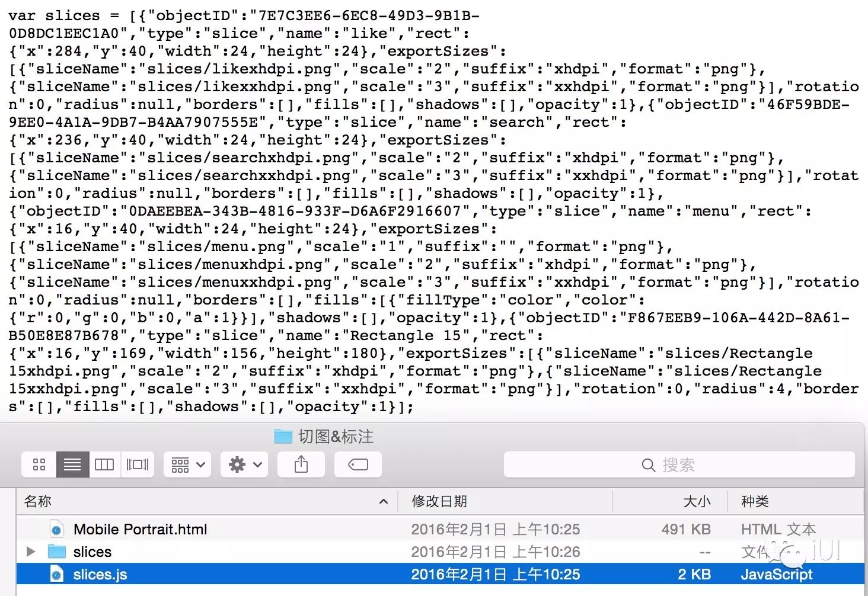Click the Edit Tags button
Viewport: 868px width, 596px height.
coord(358,464)
